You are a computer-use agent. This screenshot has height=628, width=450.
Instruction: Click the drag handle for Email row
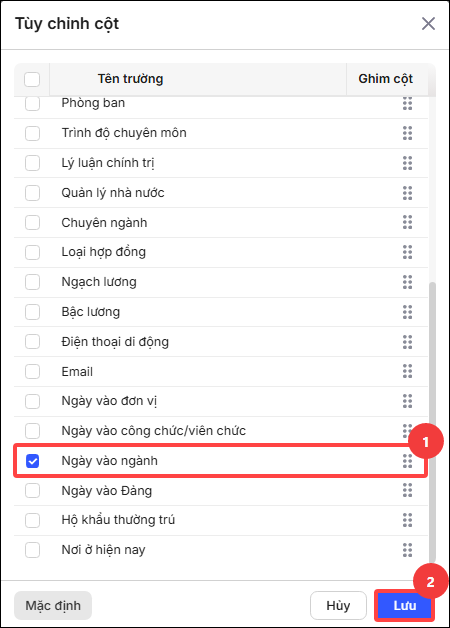tap(407, 371)
